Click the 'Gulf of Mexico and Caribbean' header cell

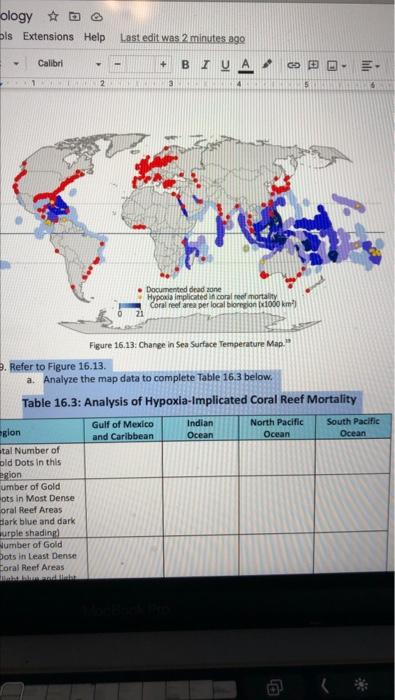pos(123,430)
